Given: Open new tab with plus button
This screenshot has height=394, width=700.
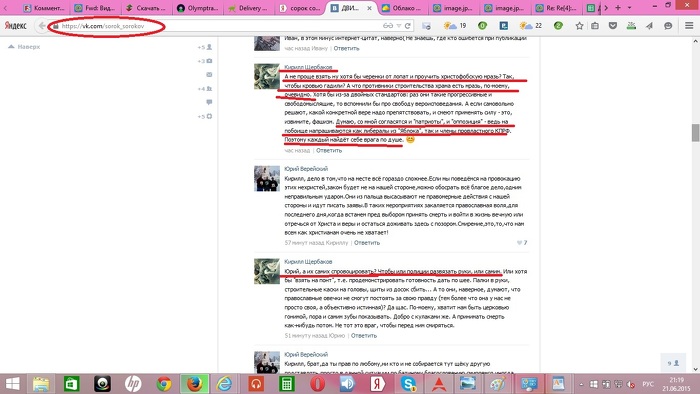Looking at the screenshot, I should pyautogui.click(x=618, y=8).
